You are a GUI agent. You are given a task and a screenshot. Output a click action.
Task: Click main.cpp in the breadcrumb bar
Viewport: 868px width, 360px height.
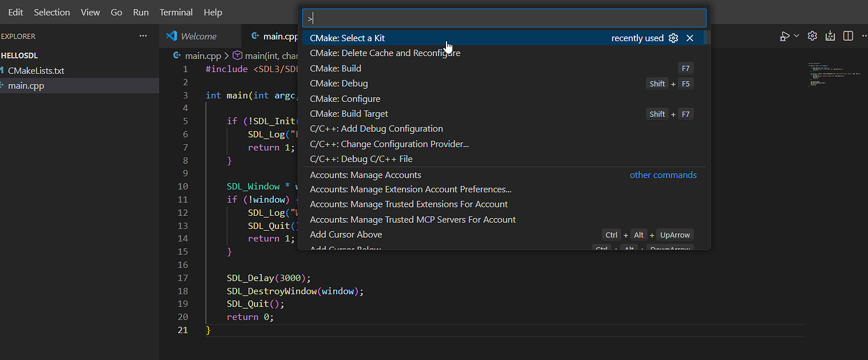pos(203,55)
